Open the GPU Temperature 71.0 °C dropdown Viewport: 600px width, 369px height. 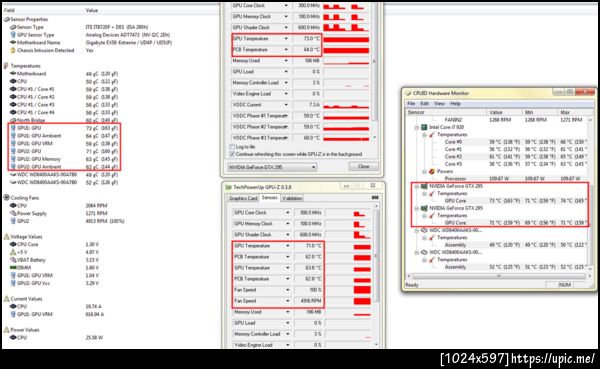tap(288, 246)
